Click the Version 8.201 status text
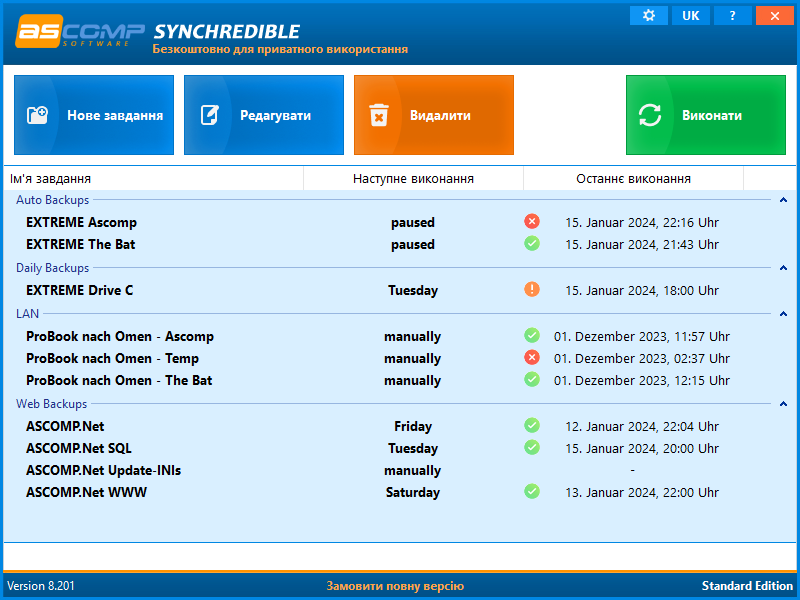 [41, 586]
